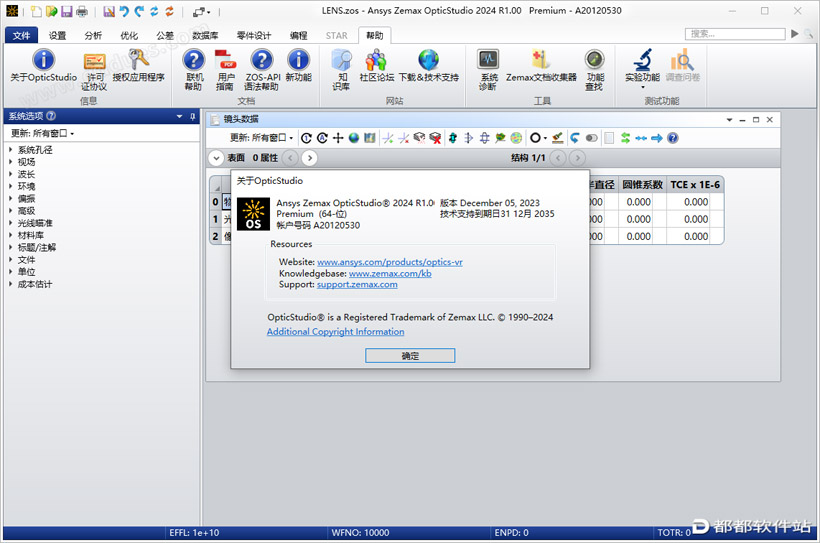Open the feature finder (功能查找) icon
The width and height of the screenshot is (820, 543).
pyautogui.click(x=595, y=60)
